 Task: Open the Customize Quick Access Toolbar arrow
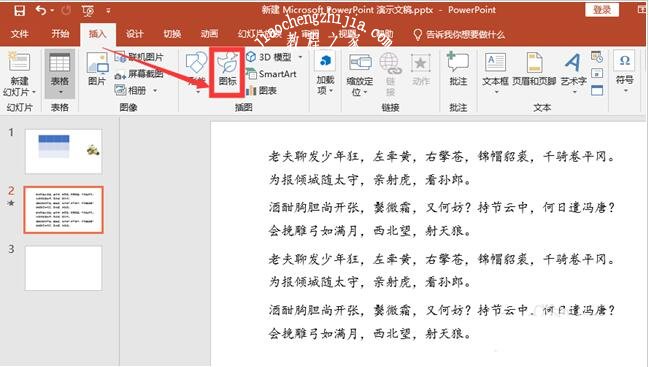[108, 11]
